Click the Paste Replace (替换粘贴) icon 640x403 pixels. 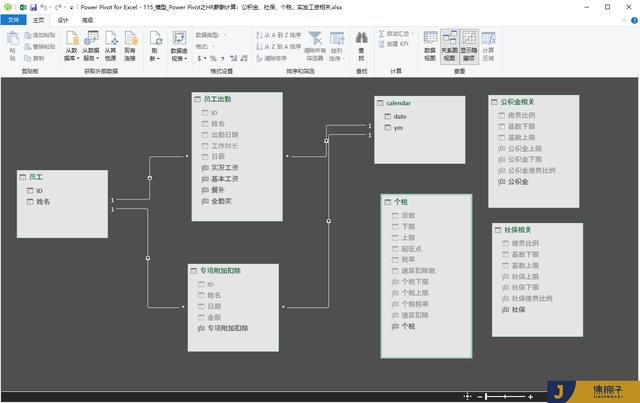pyautogui.click(x=28, y=47)
